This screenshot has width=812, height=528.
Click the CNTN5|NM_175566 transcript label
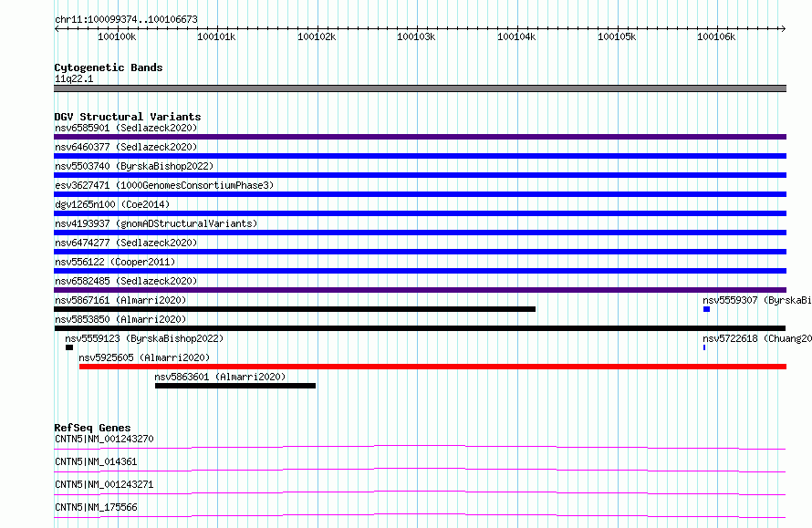pos(96,507)
